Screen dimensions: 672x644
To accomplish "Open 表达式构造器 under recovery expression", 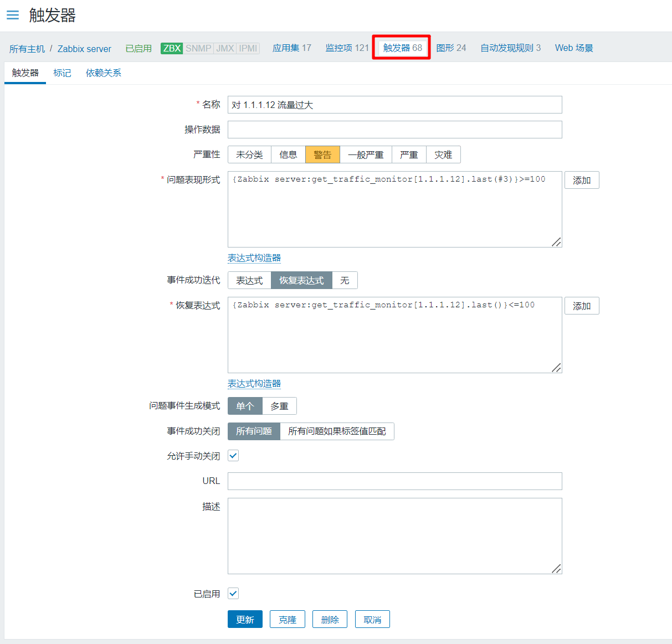I will pos(254,383).
